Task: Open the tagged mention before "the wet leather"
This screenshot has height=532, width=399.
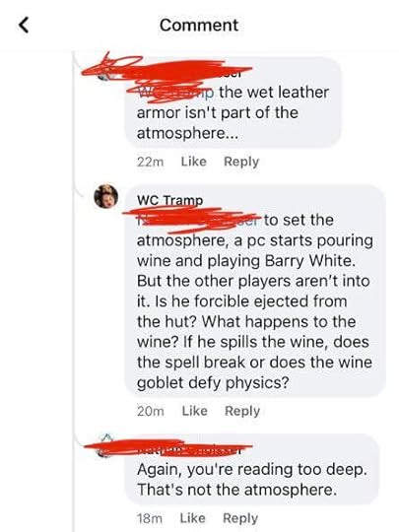Action: (x=175, y=93)
